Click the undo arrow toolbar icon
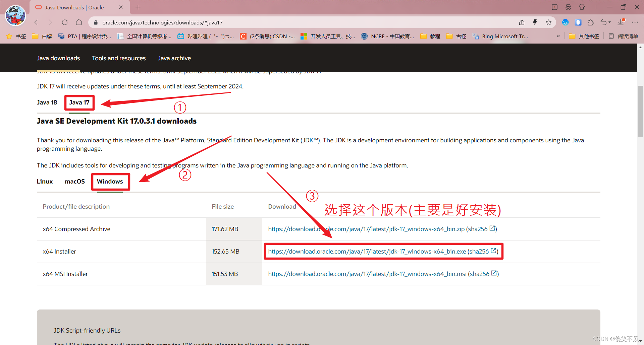 pyautogui.click(x=603, y=22)
